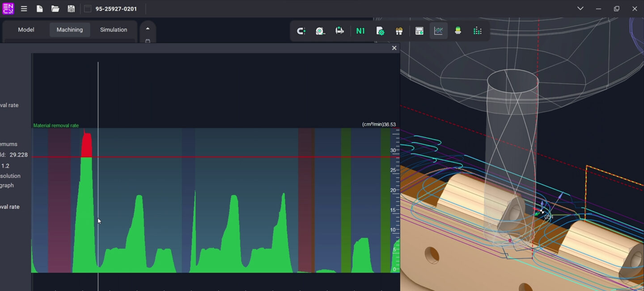Image resolution: width=644 pixels, height=291 pixels.
Task: Open a project folder
Action: click(x=55, y=9)
